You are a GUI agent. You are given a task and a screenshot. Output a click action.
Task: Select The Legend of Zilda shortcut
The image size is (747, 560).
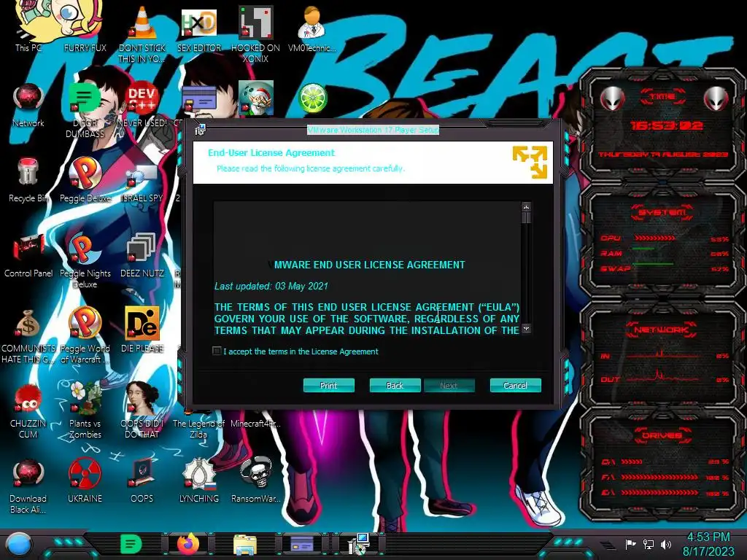(x=198, y=427)
